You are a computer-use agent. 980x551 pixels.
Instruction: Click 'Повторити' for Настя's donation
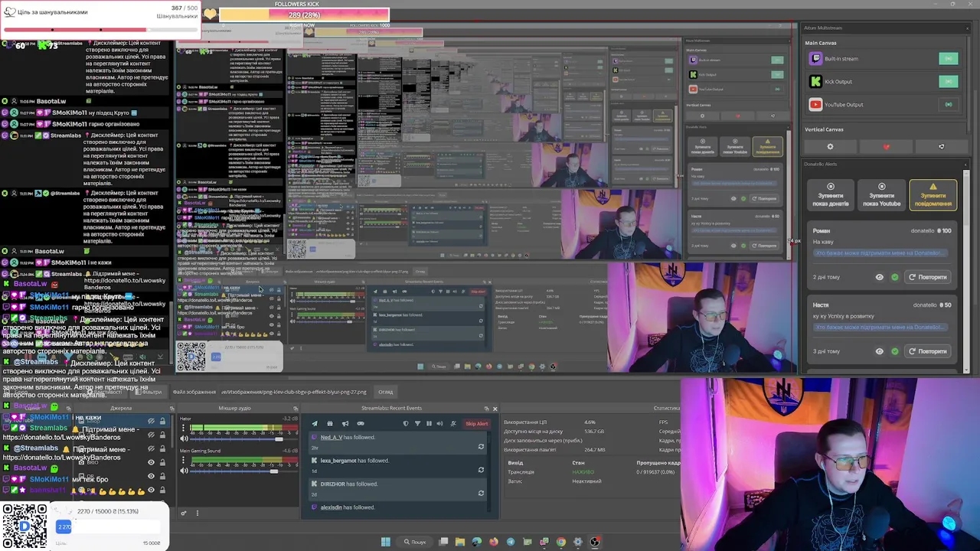tap(928, 351)
